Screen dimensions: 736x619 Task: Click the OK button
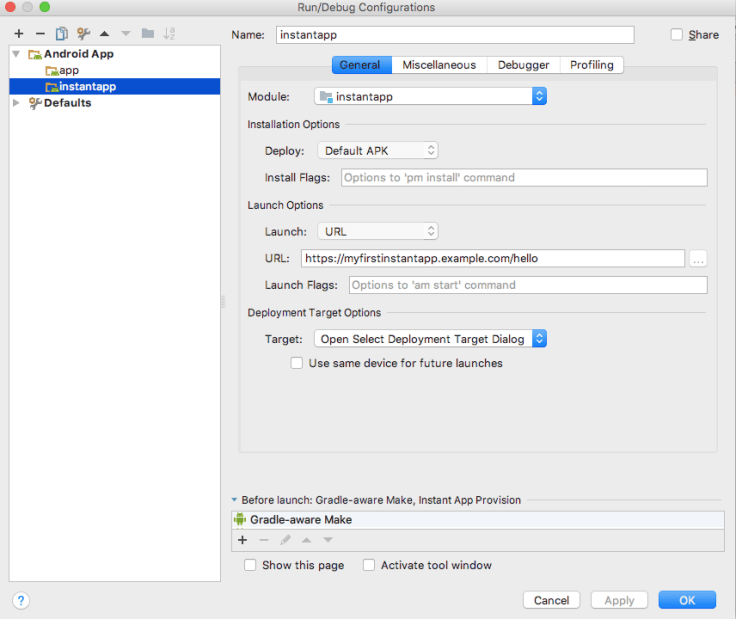pyautogui.click(x=687, y=600)
